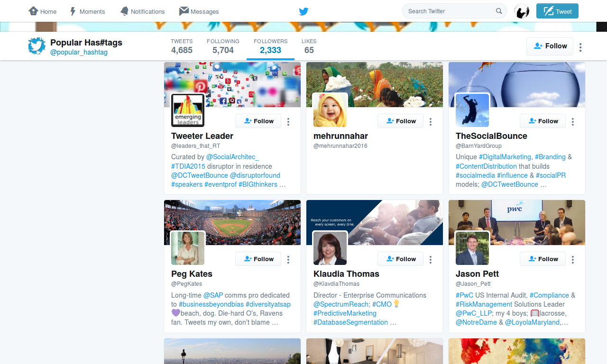Open the #TDIA2015 hashtag
Viewport: 607px width, 364px height.
tap(188, 166)
